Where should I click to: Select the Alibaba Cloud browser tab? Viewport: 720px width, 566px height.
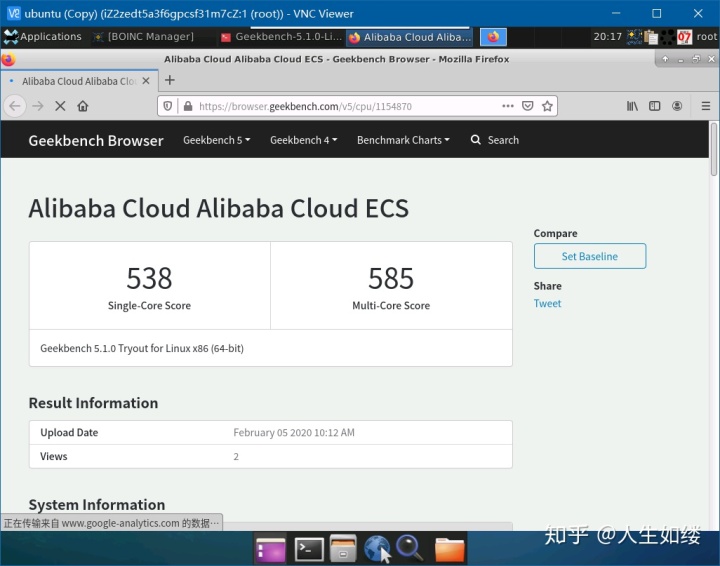tap(79, 81)
